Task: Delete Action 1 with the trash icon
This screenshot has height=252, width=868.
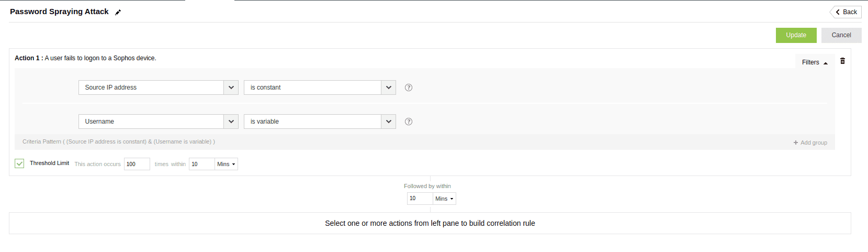Action: pyautogui.click(x=842, y=61)
